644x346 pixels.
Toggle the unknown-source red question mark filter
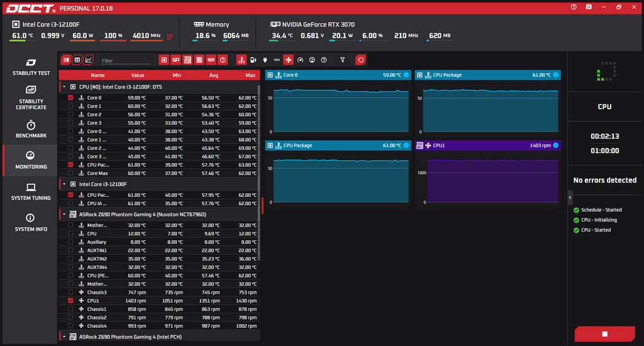223,60
